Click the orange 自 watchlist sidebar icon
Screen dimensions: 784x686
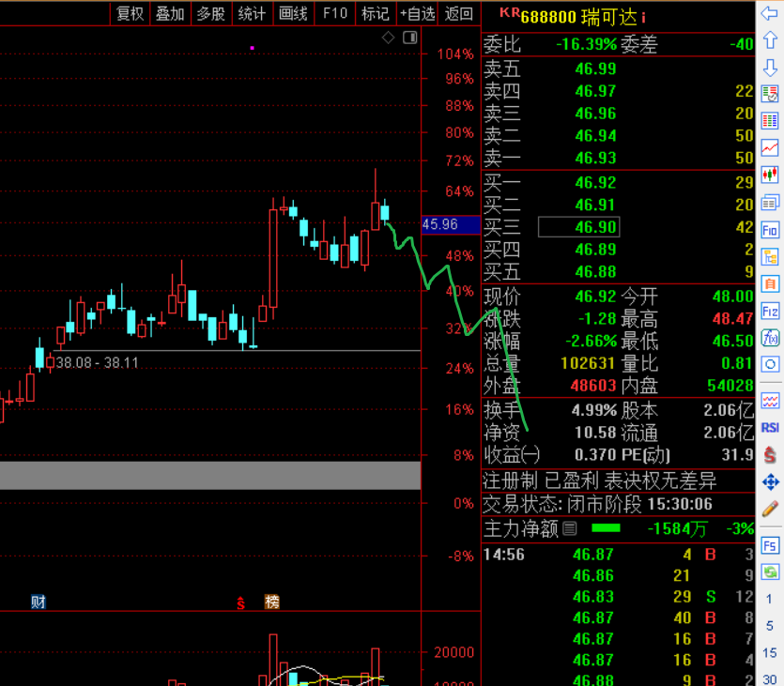tap(770, 283)
